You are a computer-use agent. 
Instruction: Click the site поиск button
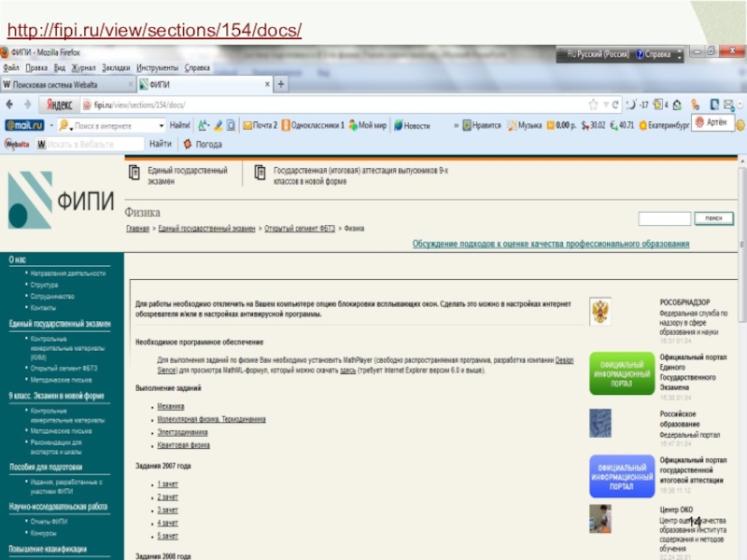[713, 218]
